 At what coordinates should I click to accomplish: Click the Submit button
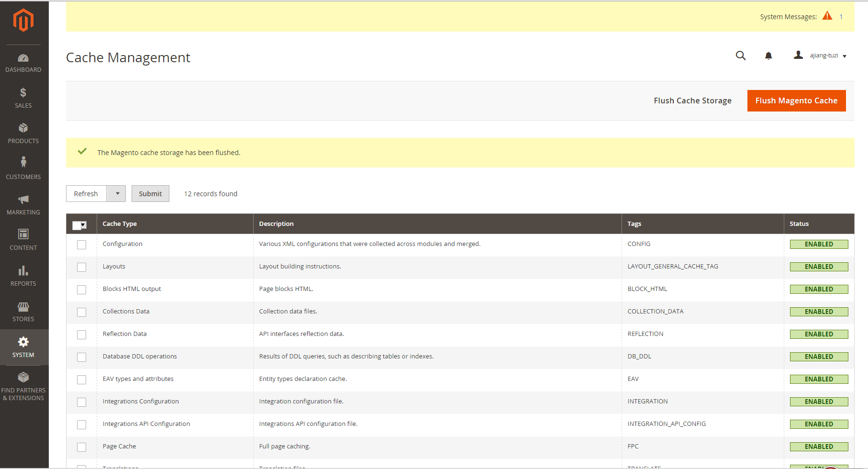pos(150,193)
